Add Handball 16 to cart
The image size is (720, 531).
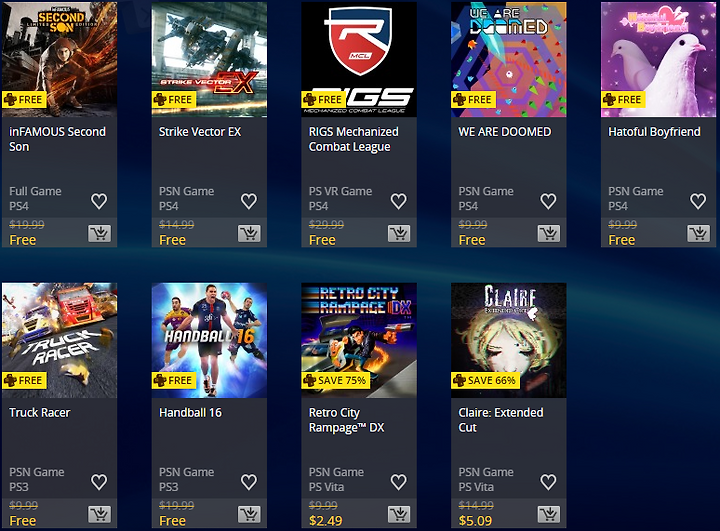[249, 514]
